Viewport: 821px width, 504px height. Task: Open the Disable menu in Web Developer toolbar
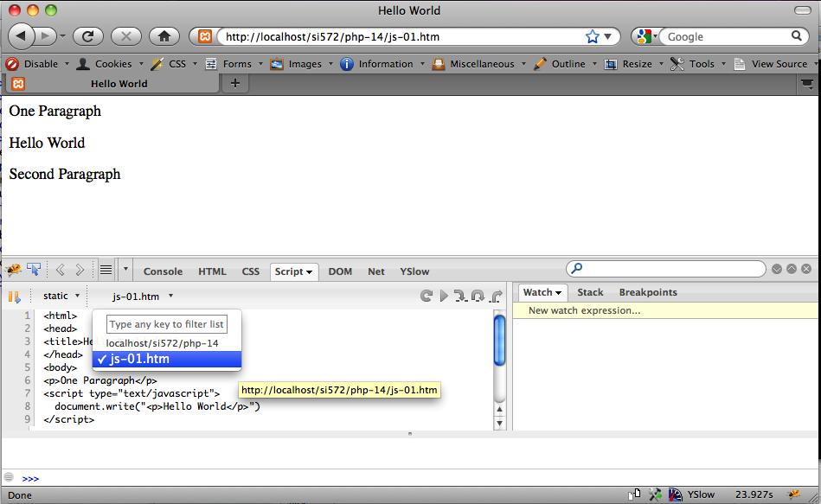[36, 64]
